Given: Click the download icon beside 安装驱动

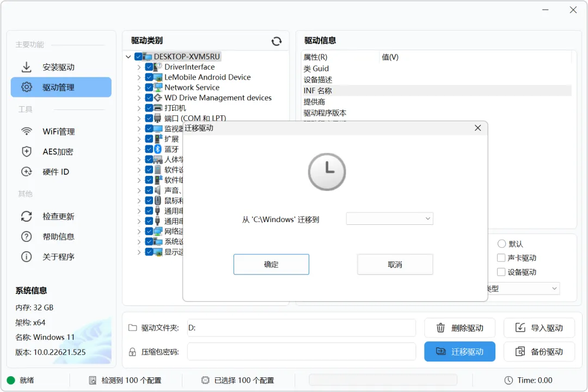Looking at the screenshot, I should (26, 67).
